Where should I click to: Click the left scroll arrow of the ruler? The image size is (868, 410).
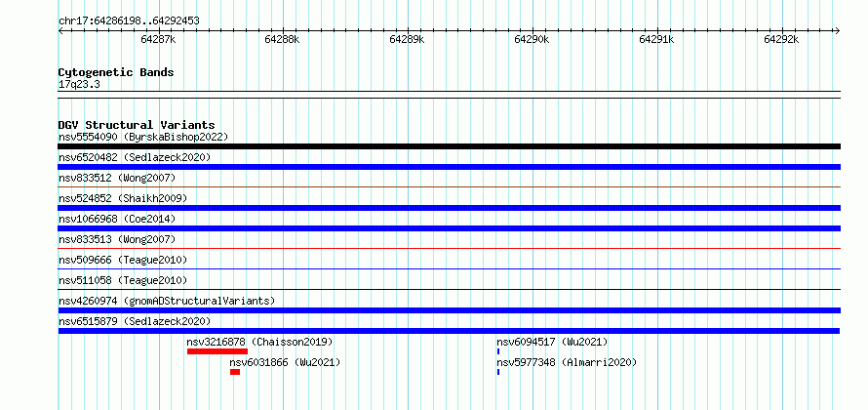tap(60, 31)
